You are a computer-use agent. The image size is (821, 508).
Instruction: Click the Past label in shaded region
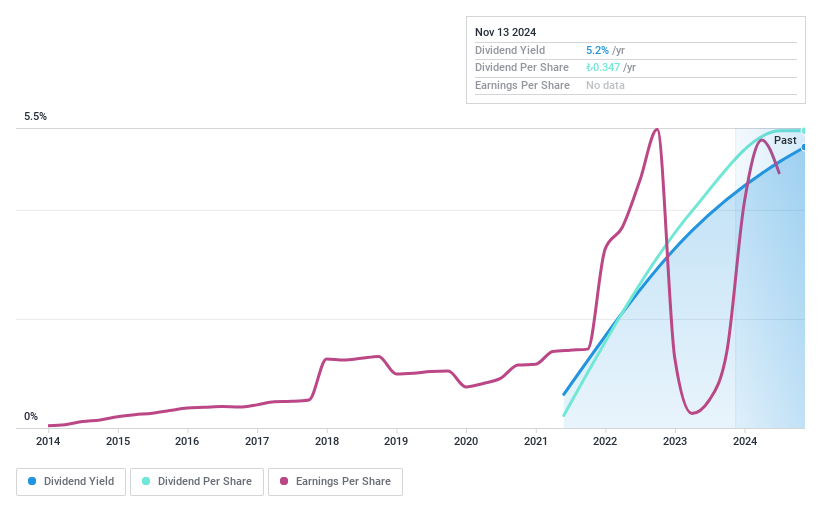coord(785,141)
